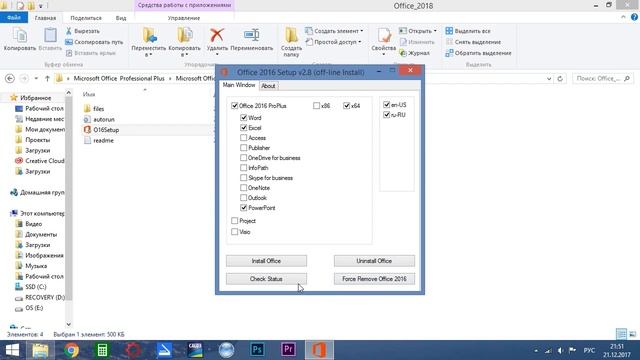Collapse the Explorer ribbon chevron
640x360 pixels.
(x=623, y=17)
